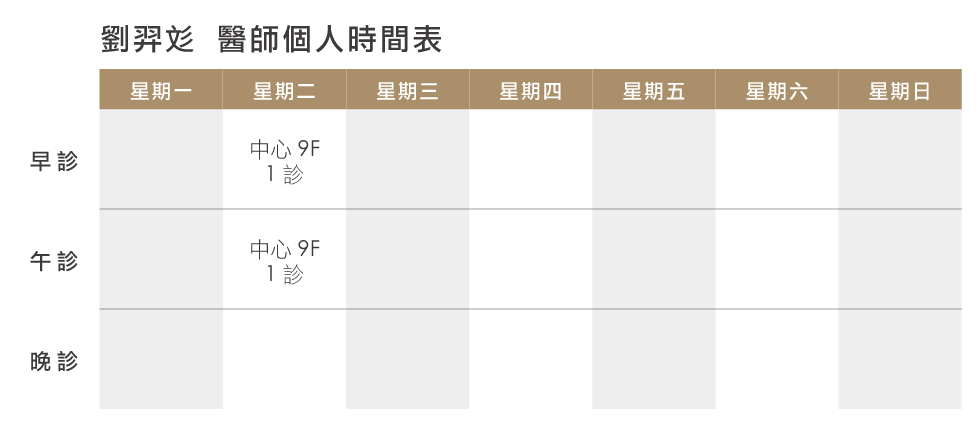Click the 星期日 column header
The image size is (980, 445).
tap(899, 92)
